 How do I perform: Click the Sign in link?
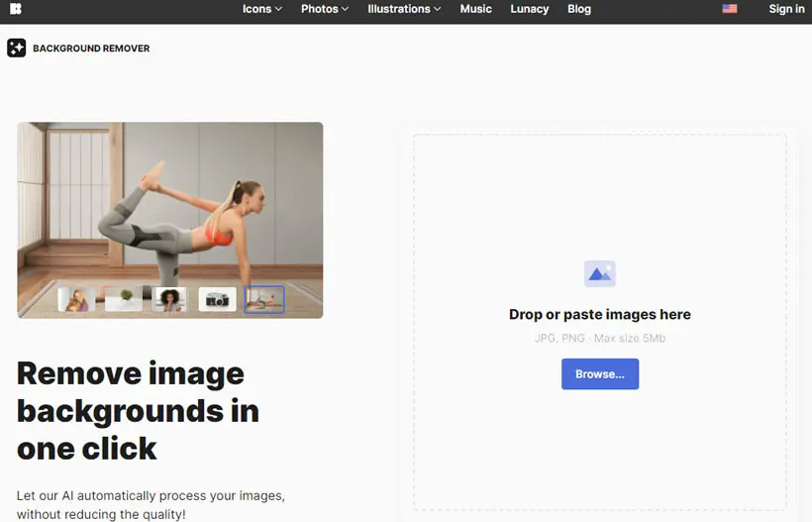click(x=786, y=9)
